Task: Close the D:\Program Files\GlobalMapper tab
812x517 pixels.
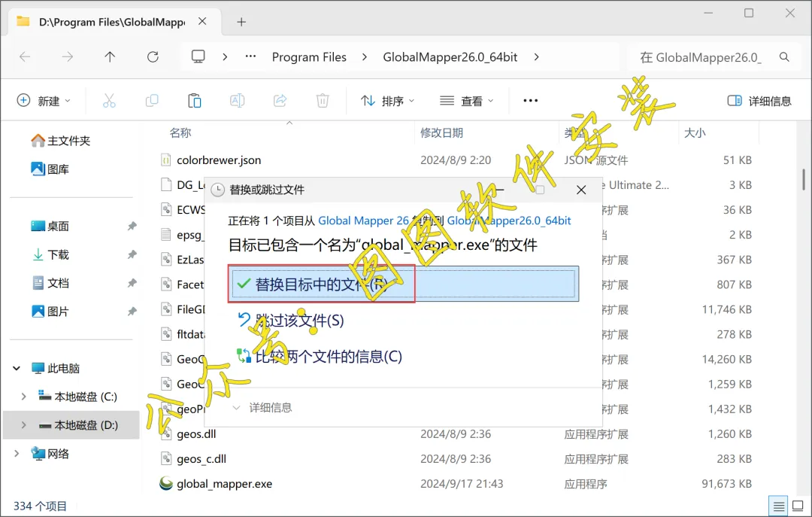Action: tap(202, 21)
